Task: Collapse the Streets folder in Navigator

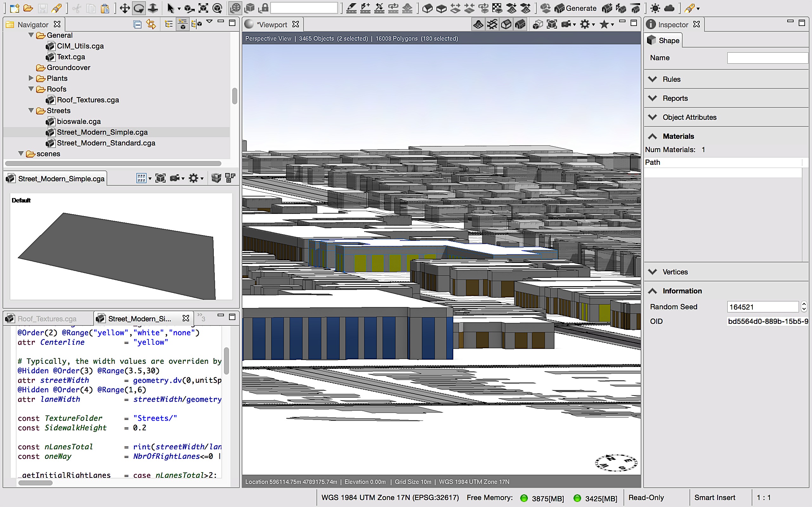Action: click(x=31, y=110)
